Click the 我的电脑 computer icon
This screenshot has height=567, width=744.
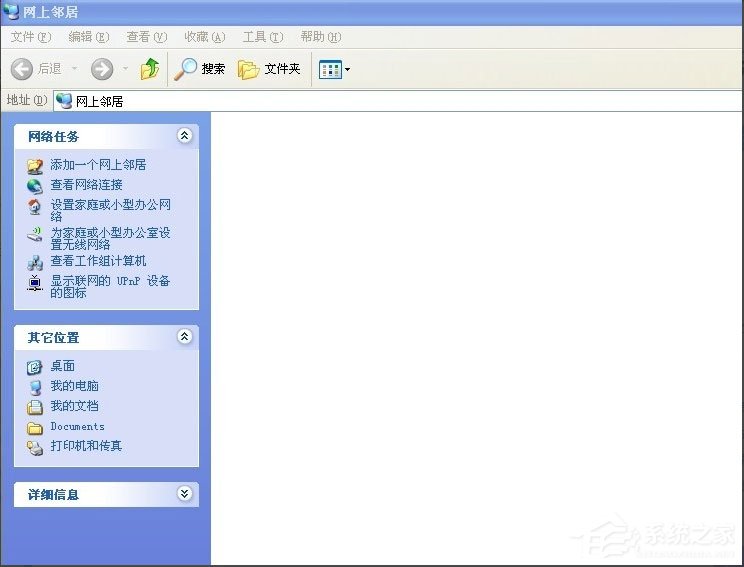point(35,387)
